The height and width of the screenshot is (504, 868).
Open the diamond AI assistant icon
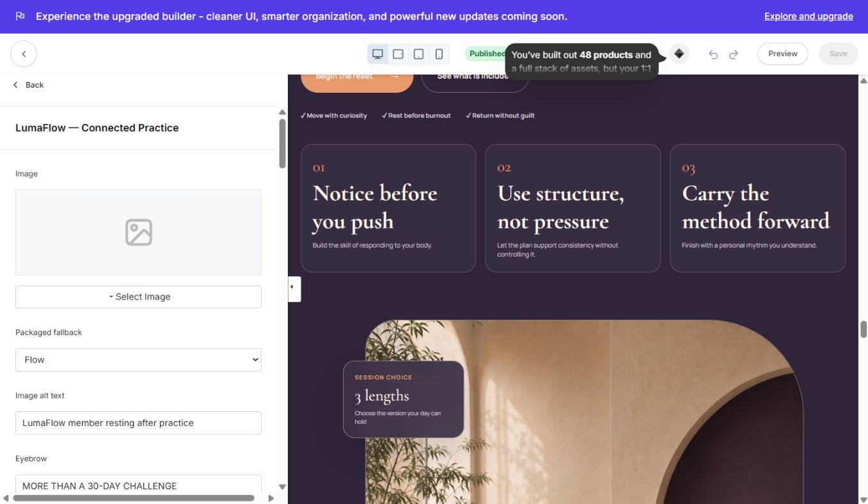(679, 54)
